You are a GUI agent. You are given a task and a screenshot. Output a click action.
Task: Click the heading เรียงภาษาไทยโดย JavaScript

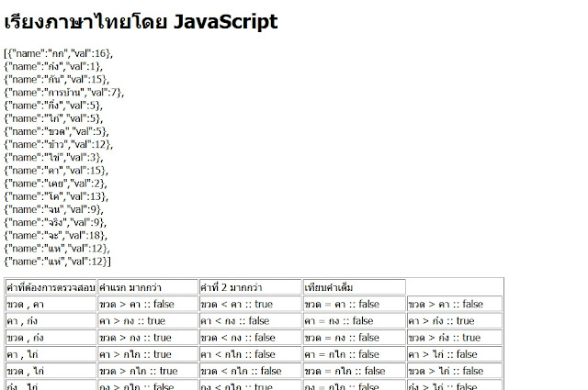click(x=141, y=22)
